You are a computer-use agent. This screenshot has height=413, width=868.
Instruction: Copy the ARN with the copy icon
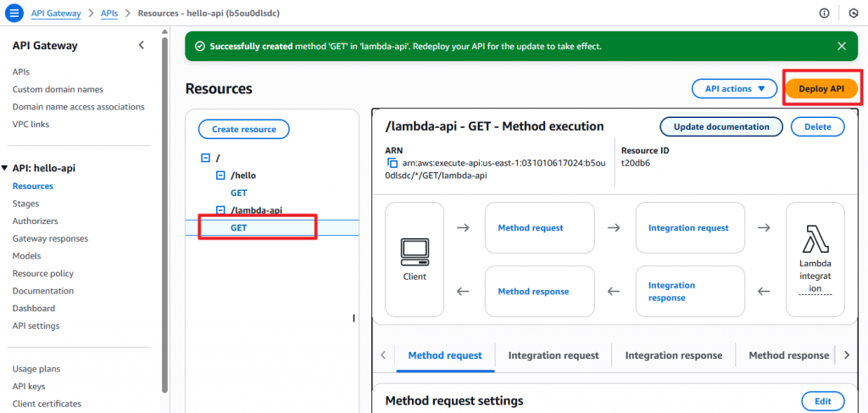click(392, 163)
